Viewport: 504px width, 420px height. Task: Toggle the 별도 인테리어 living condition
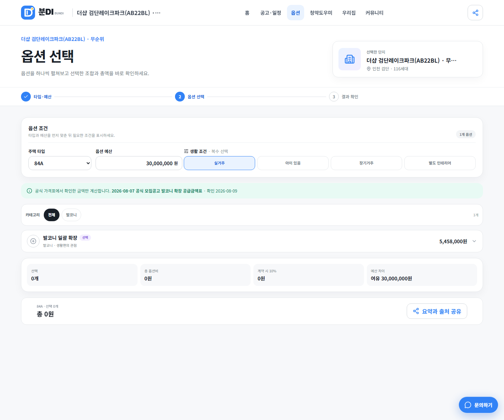[x=440, y=163]
